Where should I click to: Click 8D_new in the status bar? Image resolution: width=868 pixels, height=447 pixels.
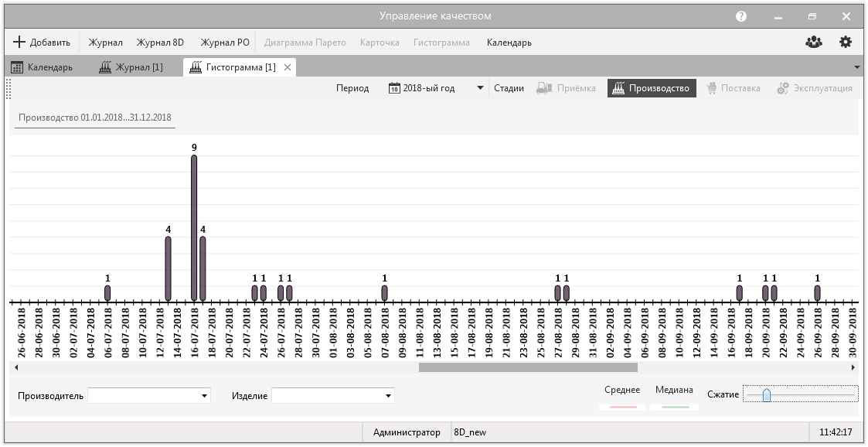click(470, 432)
